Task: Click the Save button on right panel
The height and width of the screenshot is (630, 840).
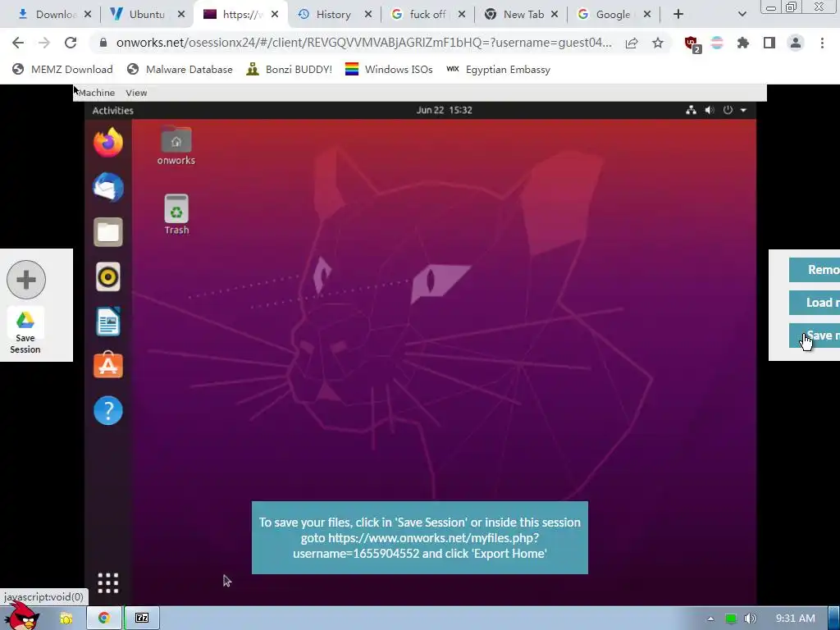Action: tap(815, 336)
